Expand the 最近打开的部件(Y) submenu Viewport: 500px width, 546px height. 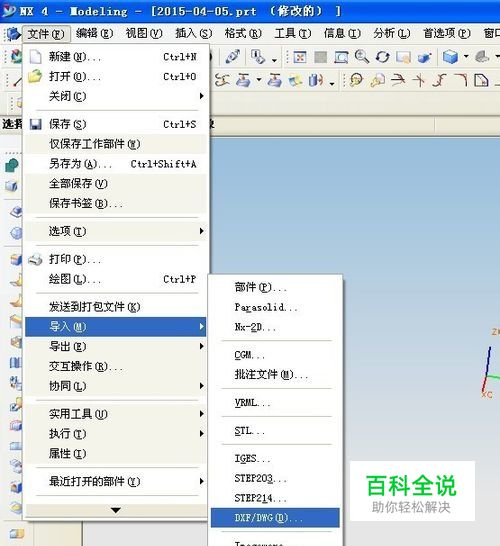pyautogui.click(x=116, y=482)
